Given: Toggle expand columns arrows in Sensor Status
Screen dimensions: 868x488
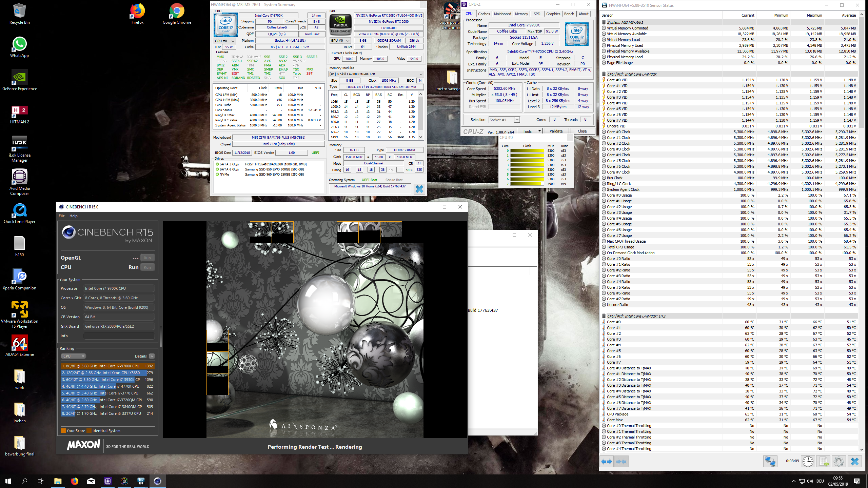Looking at the screenshot, I should (x=607, y=461).
